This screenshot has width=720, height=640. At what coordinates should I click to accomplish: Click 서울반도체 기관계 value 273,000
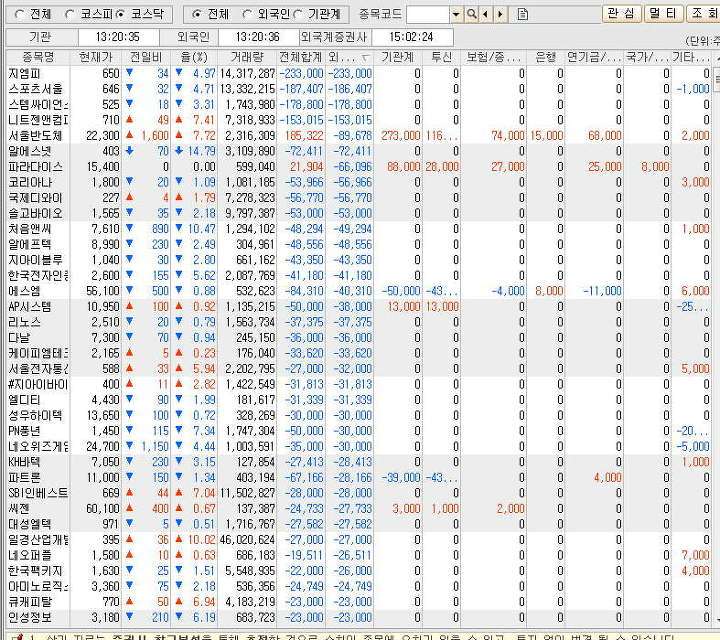point(400,135)
